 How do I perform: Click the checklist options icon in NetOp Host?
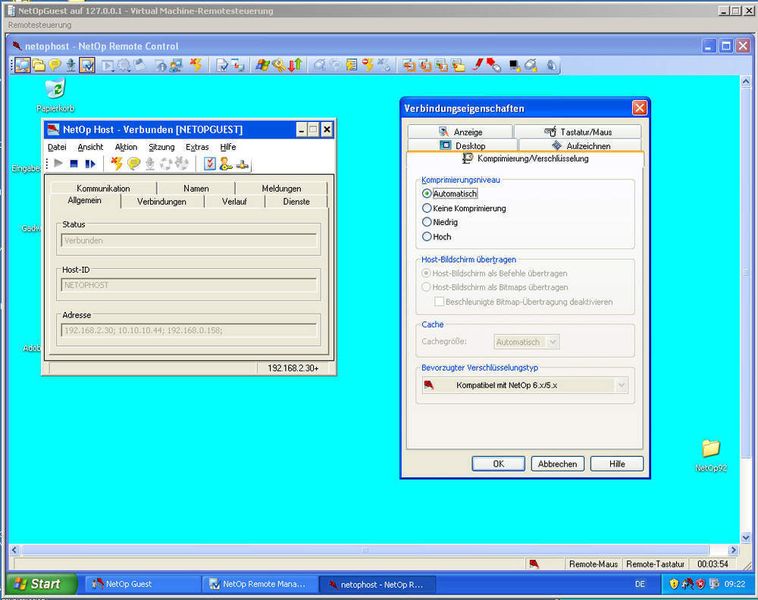coord(209,164)
